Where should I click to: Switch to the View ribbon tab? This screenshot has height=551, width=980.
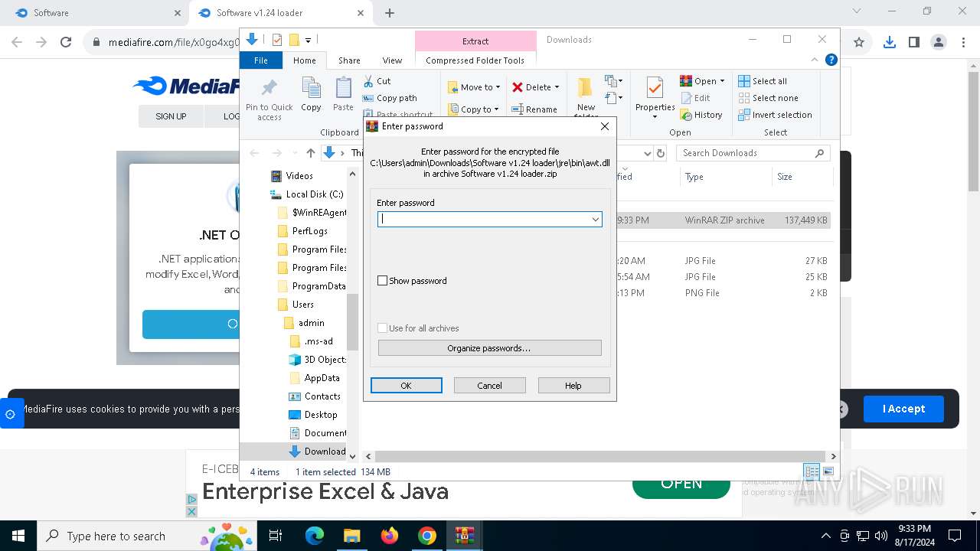392,60
